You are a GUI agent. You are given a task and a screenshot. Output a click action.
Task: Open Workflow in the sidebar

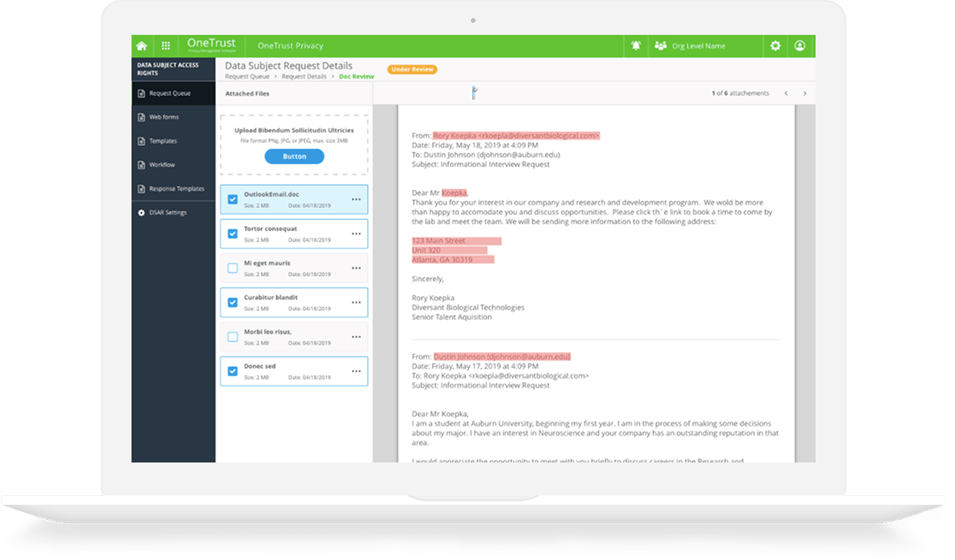(x=173, y=165)
